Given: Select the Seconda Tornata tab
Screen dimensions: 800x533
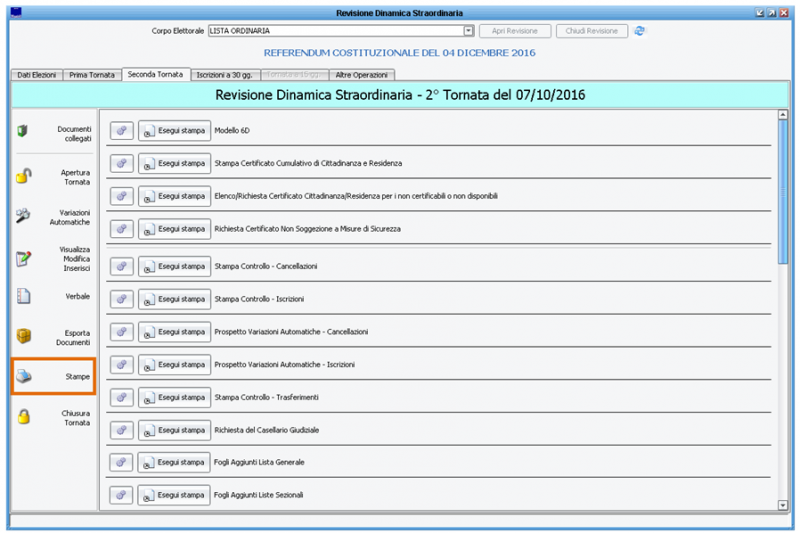Looking at the screenshot, I should tap(156, 74).
